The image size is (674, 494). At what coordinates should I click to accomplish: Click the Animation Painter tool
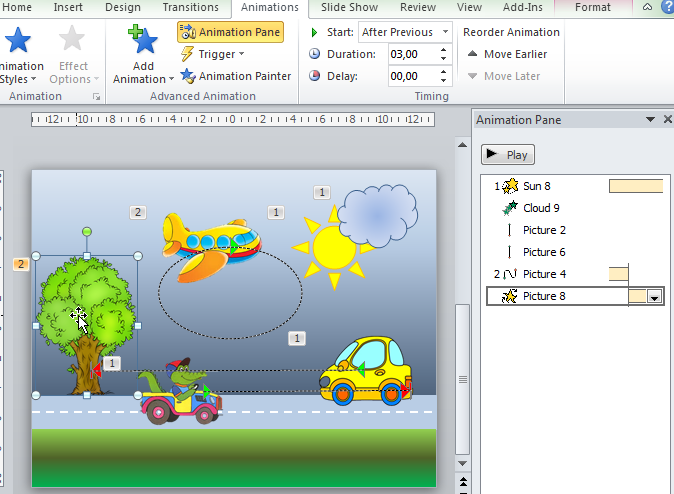click(236, 76)
